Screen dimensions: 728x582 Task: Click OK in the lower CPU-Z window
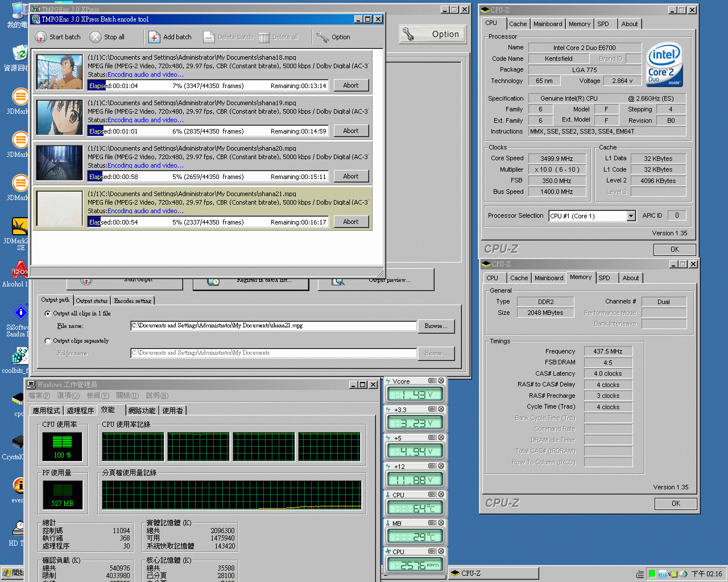[x=676, y=504]
